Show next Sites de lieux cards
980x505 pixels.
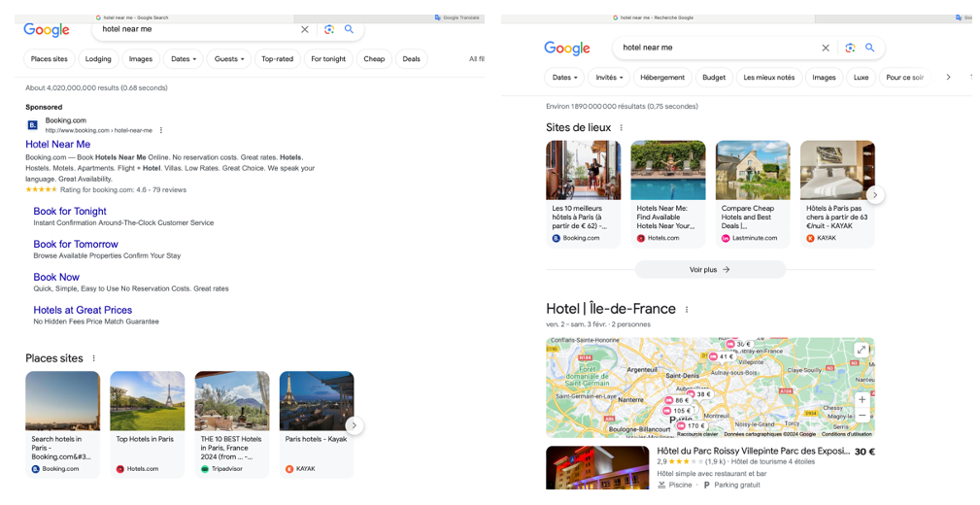[x=875, y=195]
